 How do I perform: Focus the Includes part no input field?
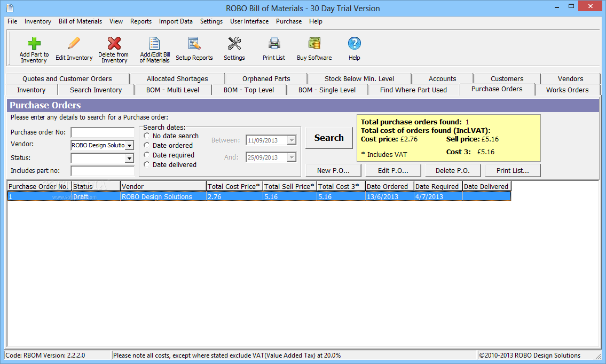tap(103, 171)
